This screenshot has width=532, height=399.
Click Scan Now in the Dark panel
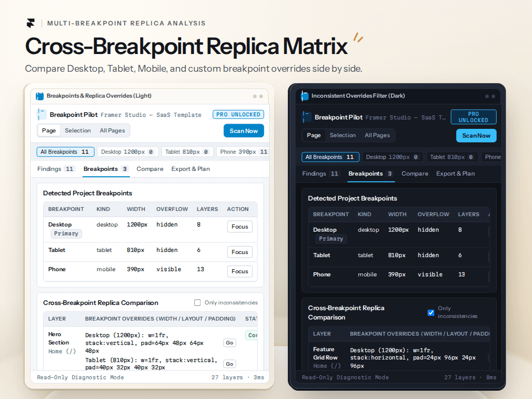click(476, 136)
